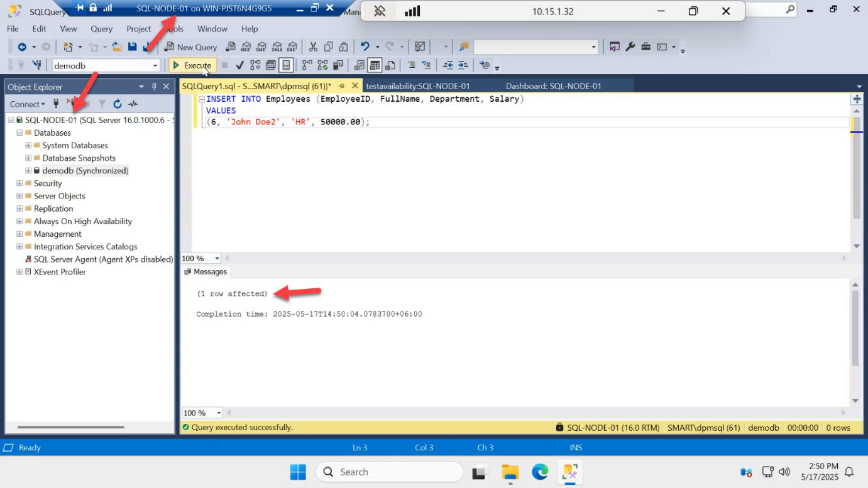868x488 pixels.
Task: Switch to testavailability:SQL-NODE-01 tab
Action: coord(418,86)
